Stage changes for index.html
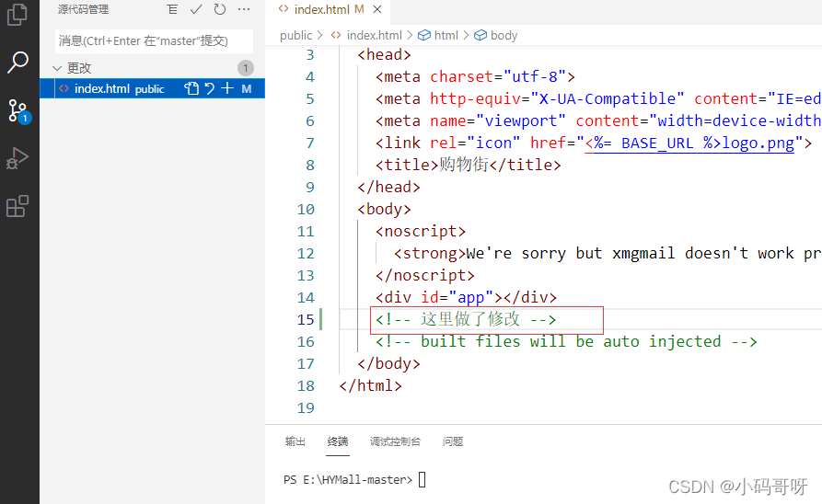822x504 pixels. [227, 88]
